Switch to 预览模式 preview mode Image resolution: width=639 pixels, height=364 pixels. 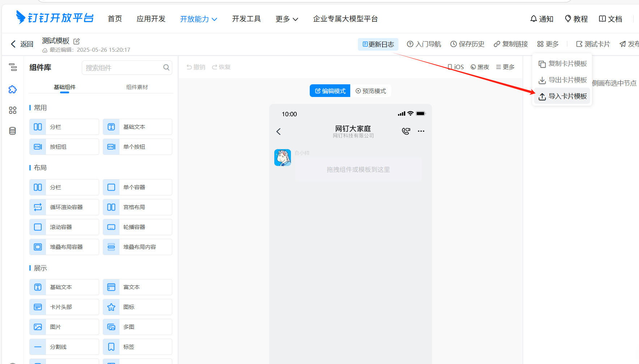click(x=371, y=91)
